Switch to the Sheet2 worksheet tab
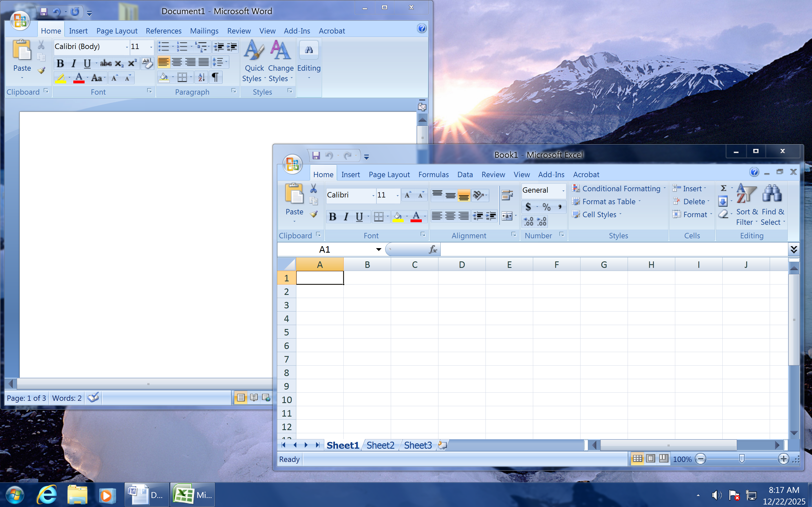 [380, 445]
